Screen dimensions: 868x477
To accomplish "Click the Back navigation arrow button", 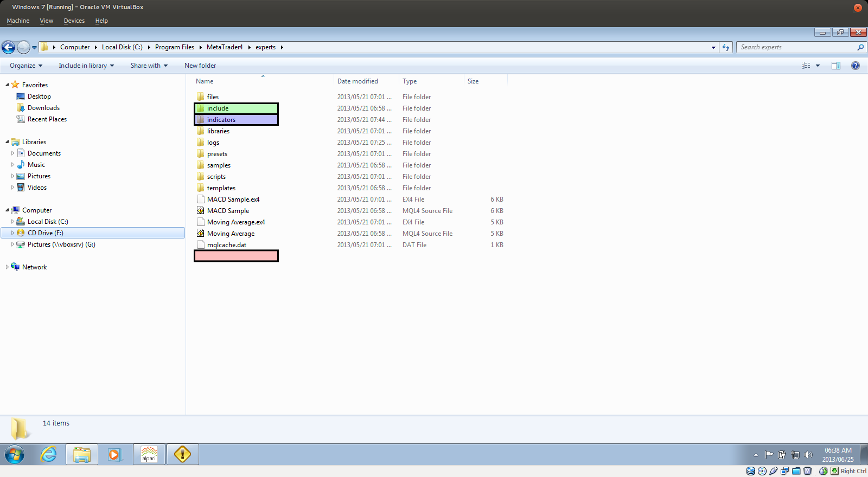I will coord(8,48).
